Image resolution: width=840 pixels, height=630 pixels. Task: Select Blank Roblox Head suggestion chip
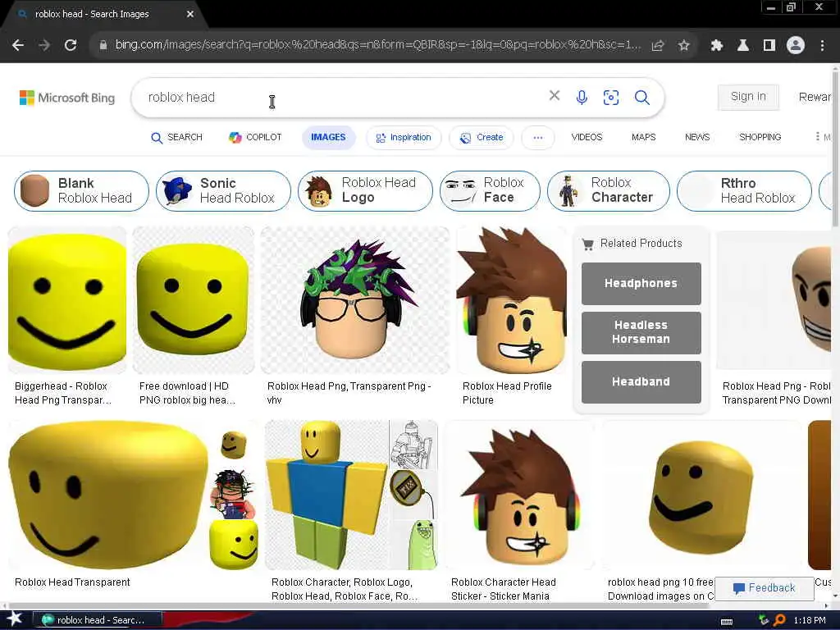tap(81, 191)
